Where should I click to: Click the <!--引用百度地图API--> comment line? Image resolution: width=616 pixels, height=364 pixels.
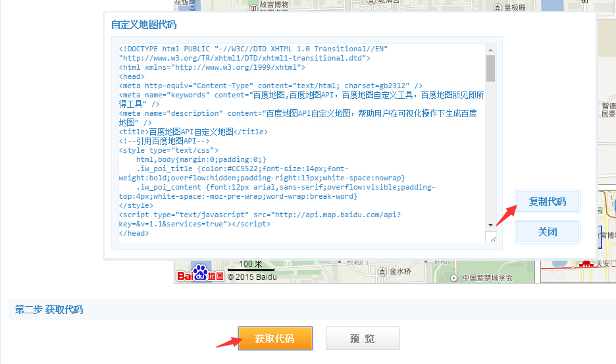point(165,141)
